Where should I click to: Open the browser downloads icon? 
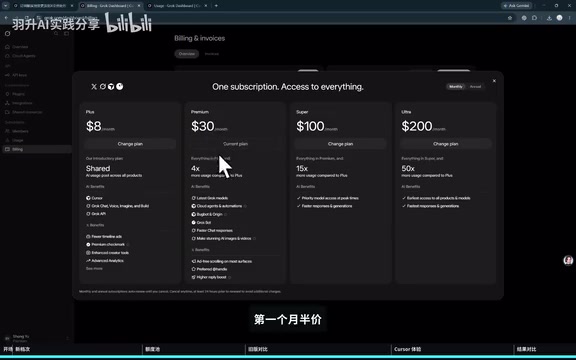[549, 18]
